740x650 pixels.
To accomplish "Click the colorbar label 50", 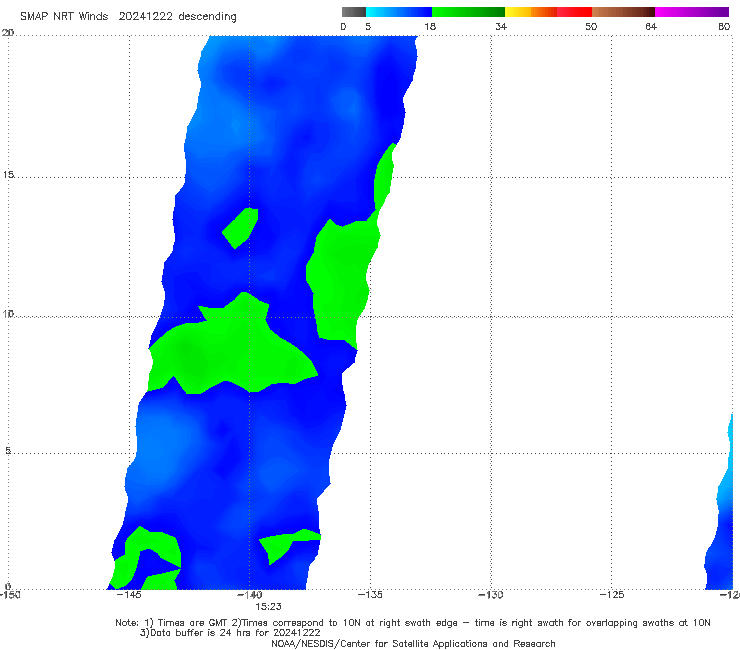I will [591, 26].
